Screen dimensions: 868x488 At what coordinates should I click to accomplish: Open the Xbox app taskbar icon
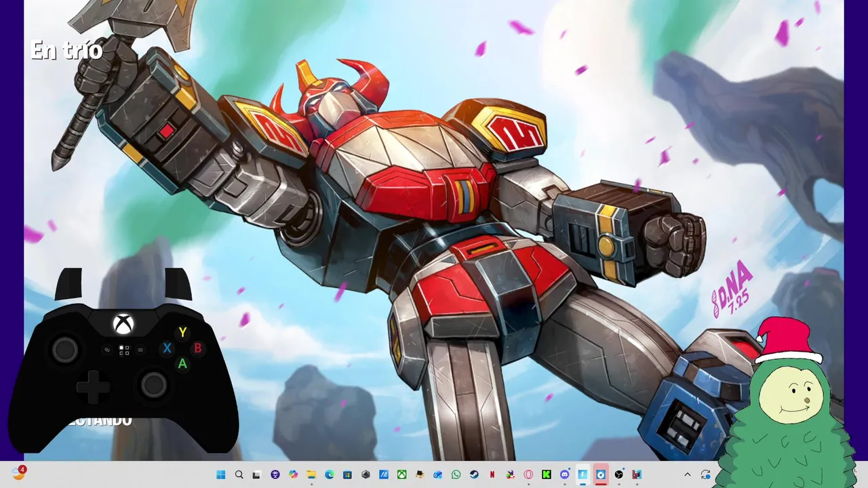401,474
